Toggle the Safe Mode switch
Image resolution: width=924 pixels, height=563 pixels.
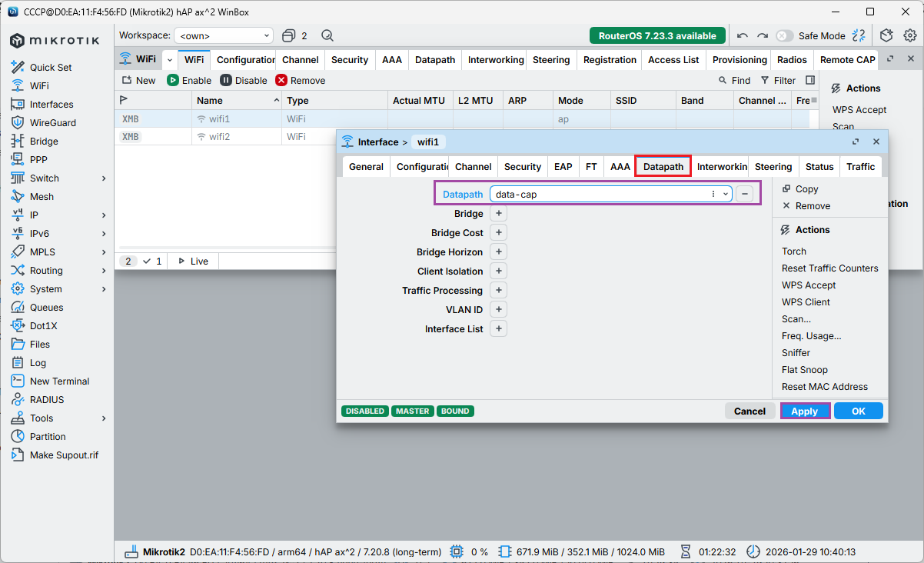coord(784,35)
